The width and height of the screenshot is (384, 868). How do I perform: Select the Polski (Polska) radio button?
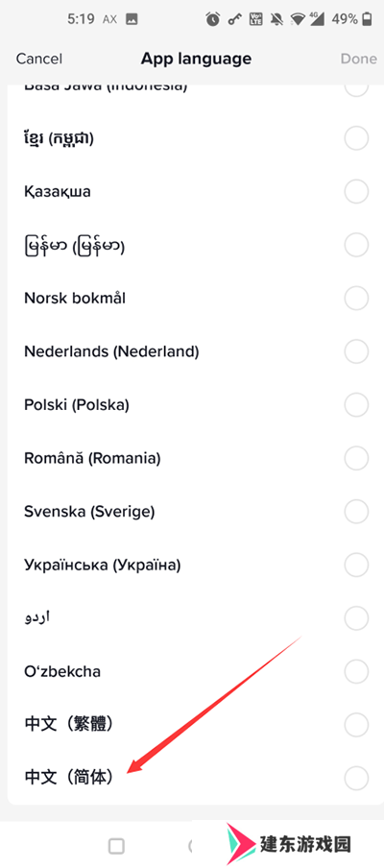356,405
